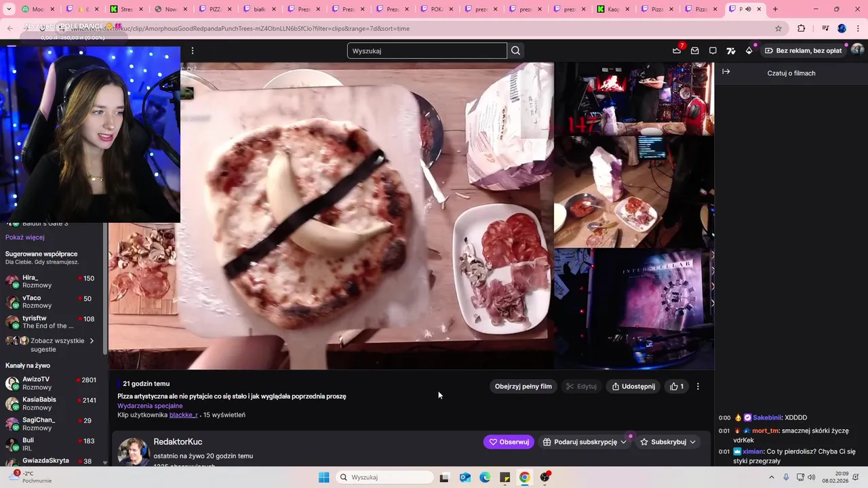
Task: Switch to the Now browser tab
Action: pos(170,9)
